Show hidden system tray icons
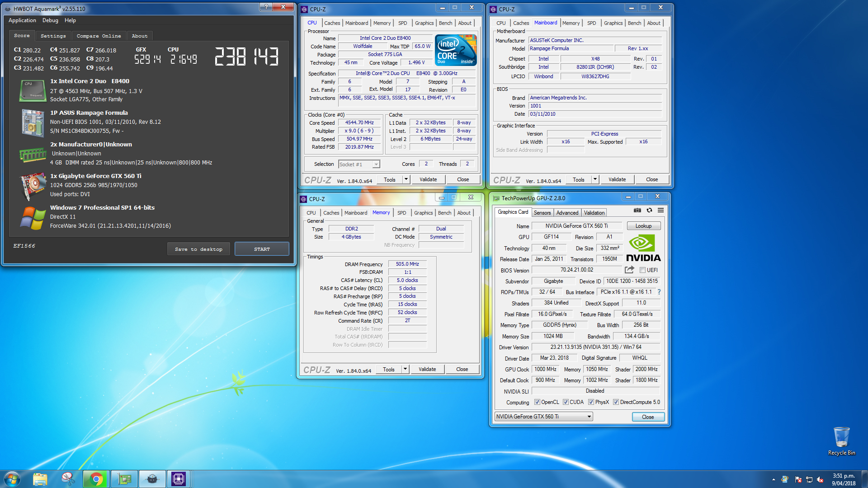Image resolution: width=868 pixels, height=488 pixels. pos(774,479)
